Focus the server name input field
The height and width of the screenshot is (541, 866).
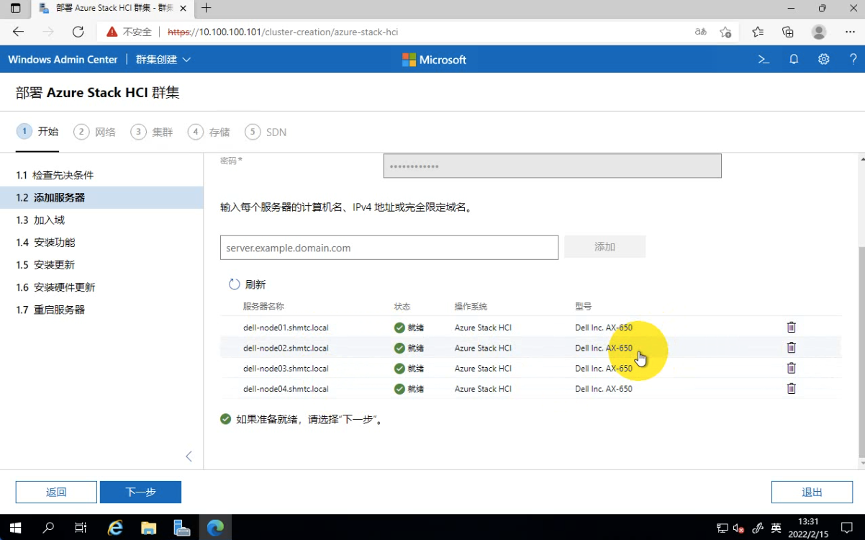pyautogui.click(x=389, y=247)
